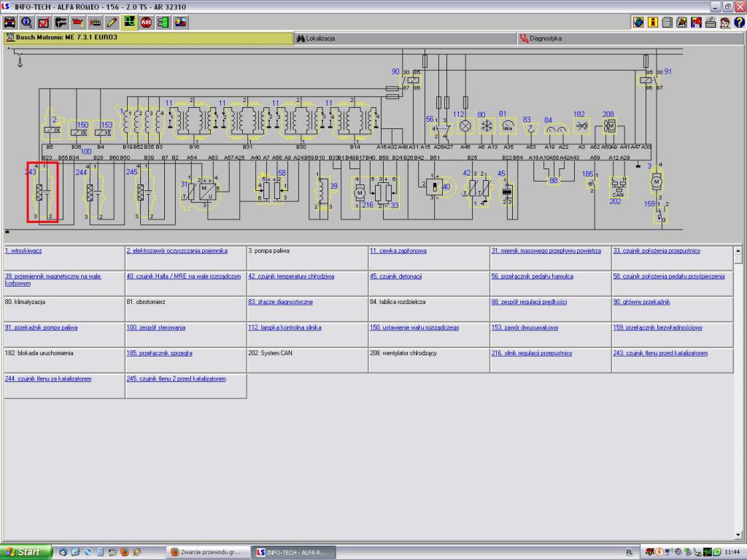
Task: Click the red-highlighted component 243 in the diagram
Action: (42, 192)
